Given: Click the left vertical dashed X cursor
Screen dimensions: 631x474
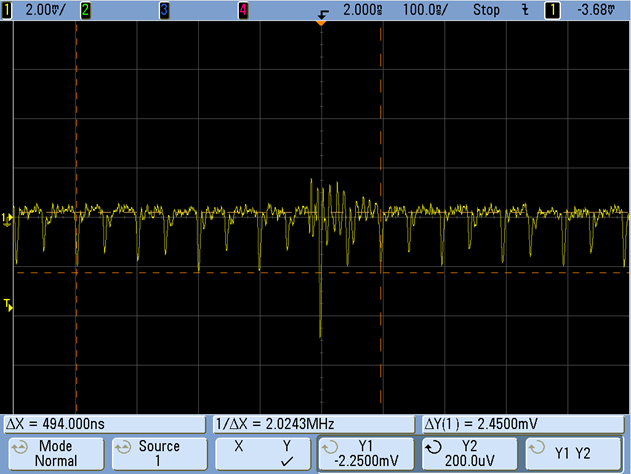Looking at the screenshot, I should click(76, 217).
